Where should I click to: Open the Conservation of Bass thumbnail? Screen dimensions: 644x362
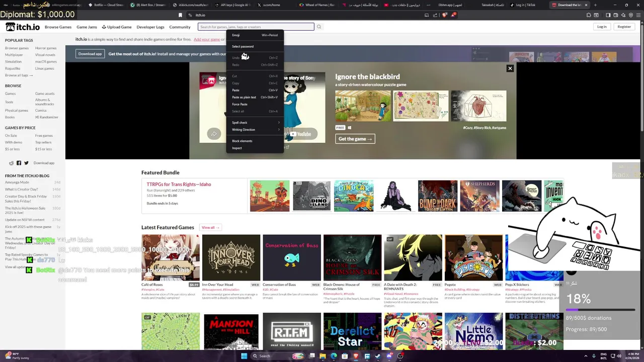(x=292, y=257)
